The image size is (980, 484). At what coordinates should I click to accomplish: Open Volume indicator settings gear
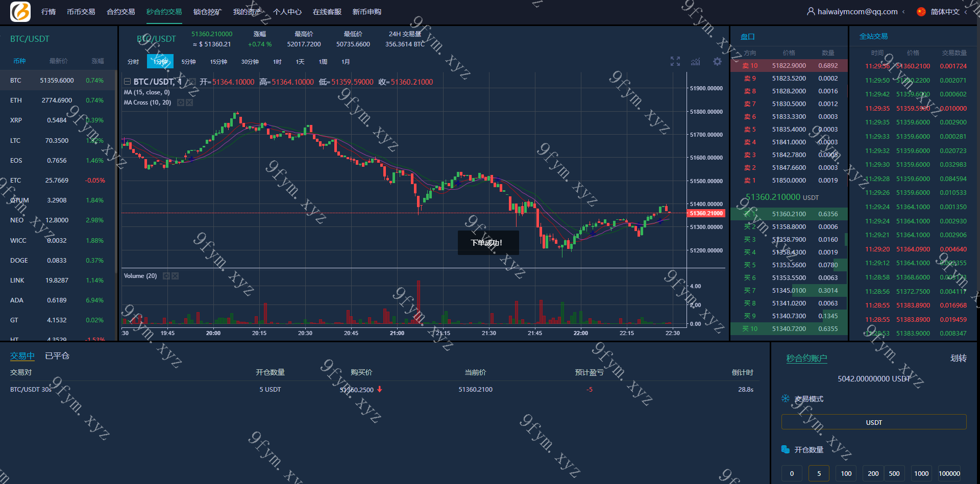tap(166, 276)
